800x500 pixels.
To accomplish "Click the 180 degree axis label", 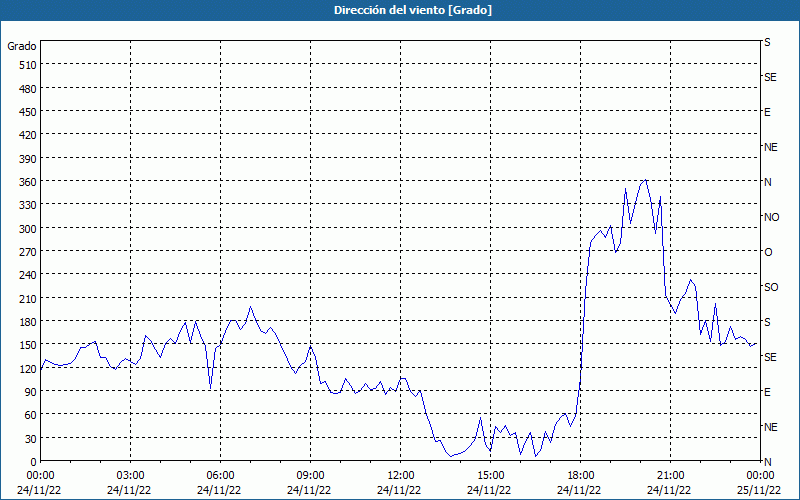I will pos(28,322).
